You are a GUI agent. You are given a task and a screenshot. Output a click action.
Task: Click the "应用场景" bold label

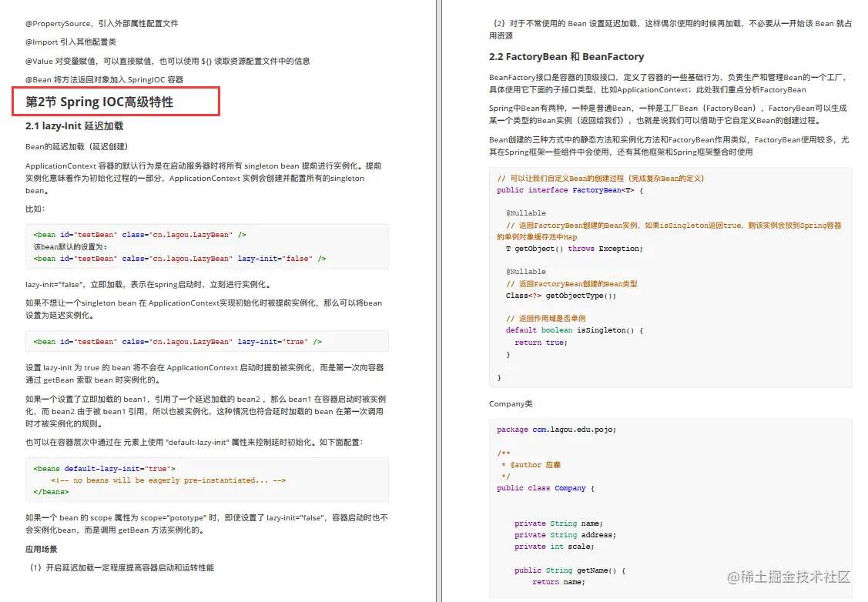click(x=42, y=549)
